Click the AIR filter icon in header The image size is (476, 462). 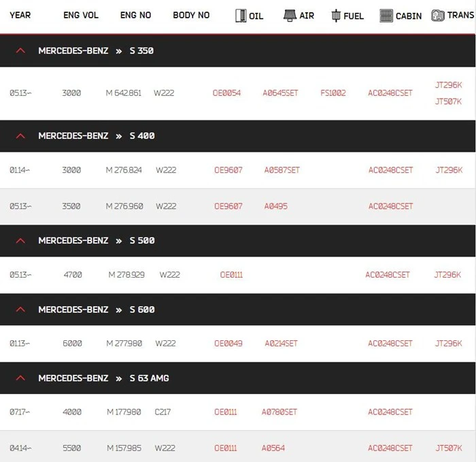[x=290, y=16]
